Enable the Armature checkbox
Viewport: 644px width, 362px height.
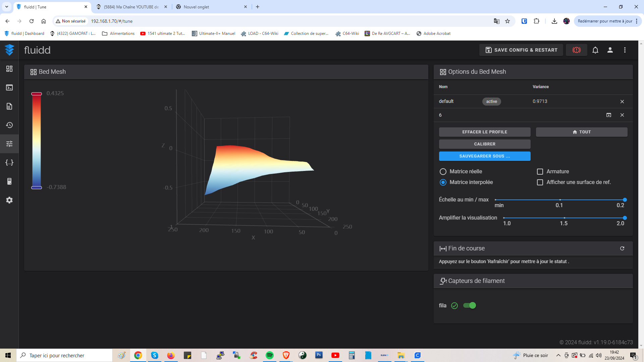[540, 172]
